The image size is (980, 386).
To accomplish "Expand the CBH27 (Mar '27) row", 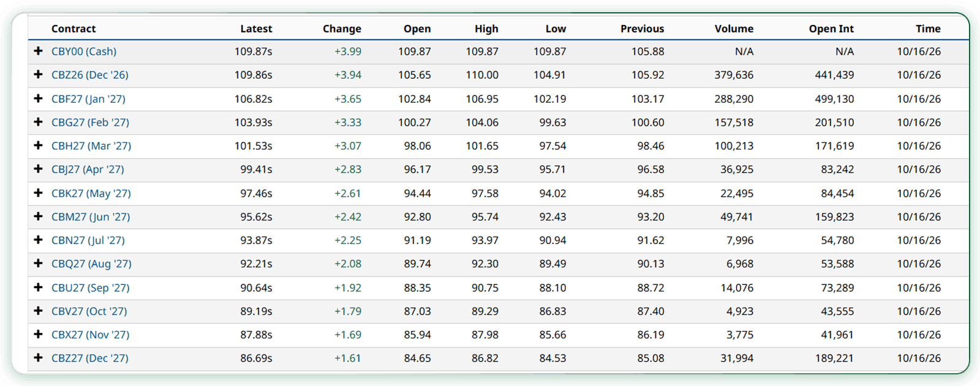I will (38, 146).
